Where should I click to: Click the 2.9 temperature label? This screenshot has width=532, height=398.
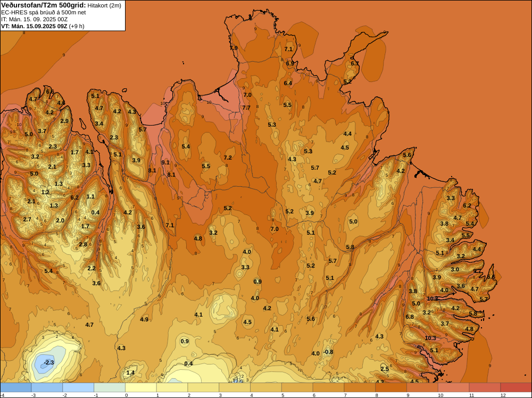tap(64, 121)
